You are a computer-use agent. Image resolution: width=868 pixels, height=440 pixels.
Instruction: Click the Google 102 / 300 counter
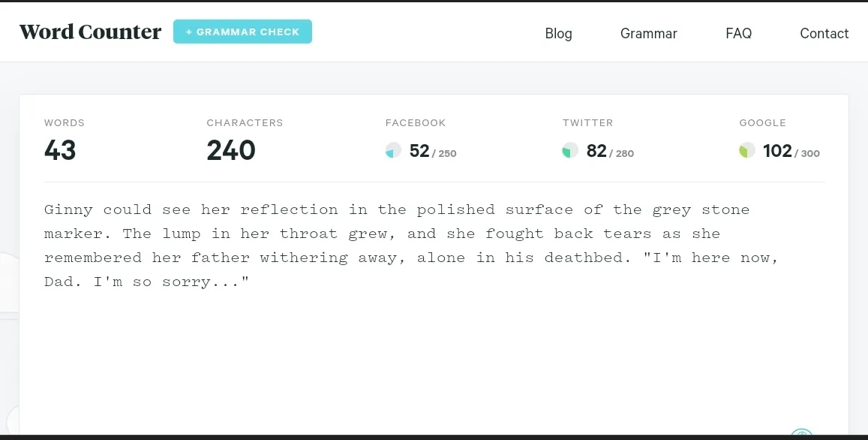click(791, 151)
